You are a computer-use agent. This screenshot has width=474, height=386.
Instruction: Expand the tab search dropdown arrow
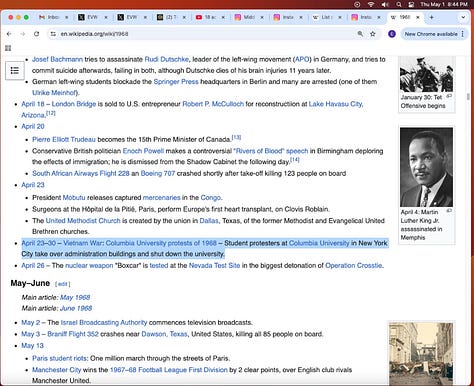click(463, 17)
